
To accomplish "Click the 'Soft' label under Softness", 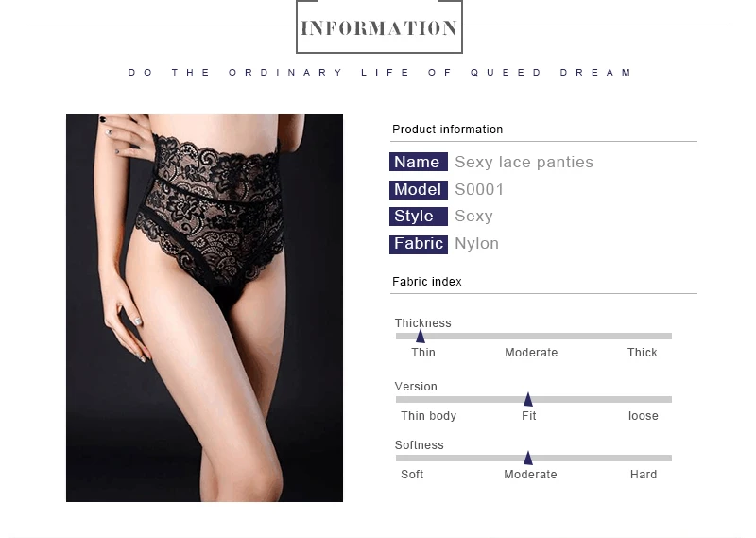I will pos(412,475).
